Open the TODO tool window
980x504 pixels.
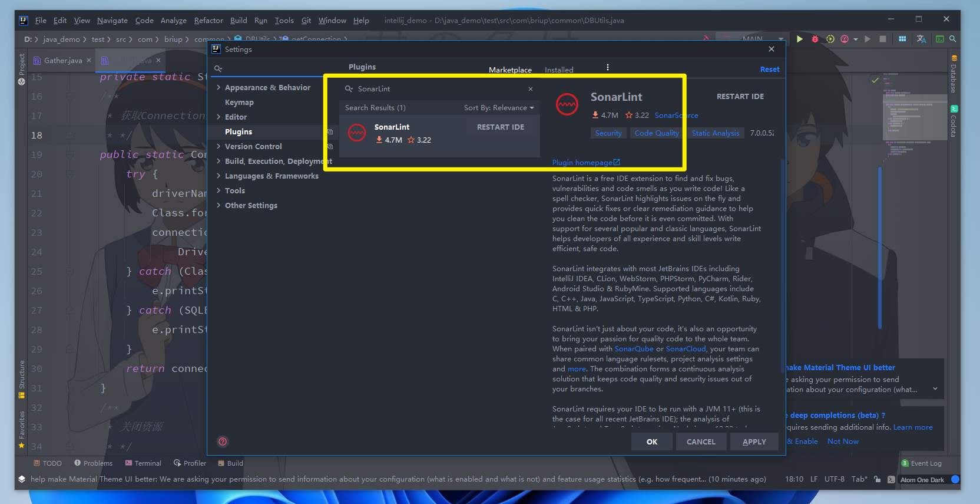pos(48,463)
